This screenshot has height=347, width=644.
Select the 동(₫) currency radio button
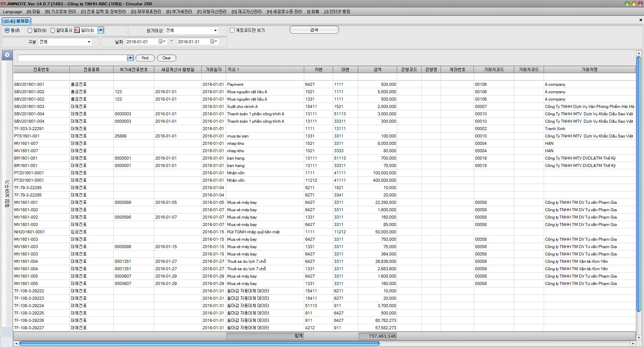point(7,31)
